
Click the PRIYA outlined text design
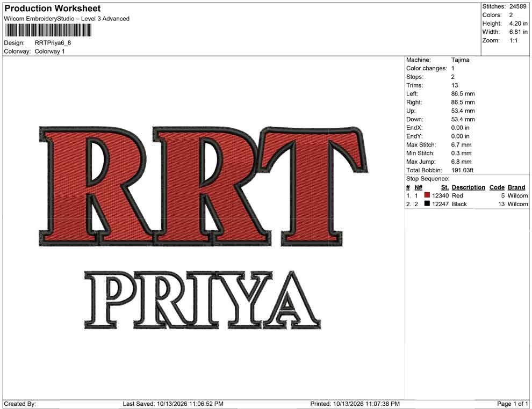pyautogui.click(x=203, y=300)
